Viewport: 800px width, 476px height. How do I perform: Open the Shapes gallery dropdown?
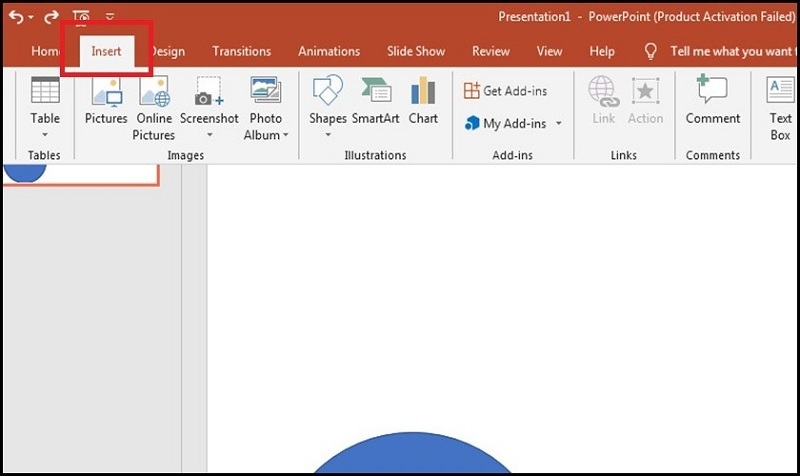[x=327, y=135]
